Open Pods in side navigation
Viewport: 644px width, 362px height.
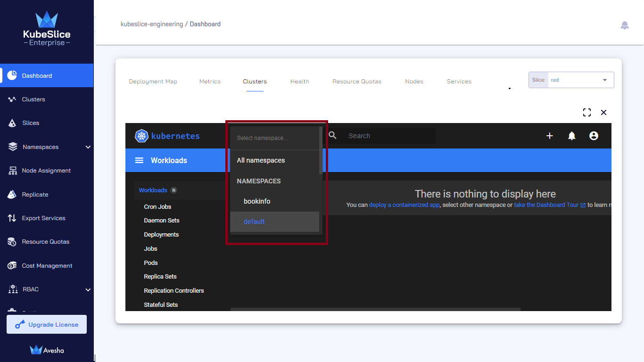[151, 263]
